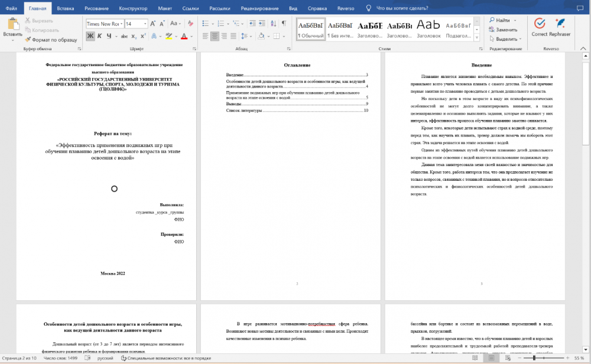The height and width of the screenshot is (364, 591).
Task: Justify the text alignment
Action: (x=233, y=36)
